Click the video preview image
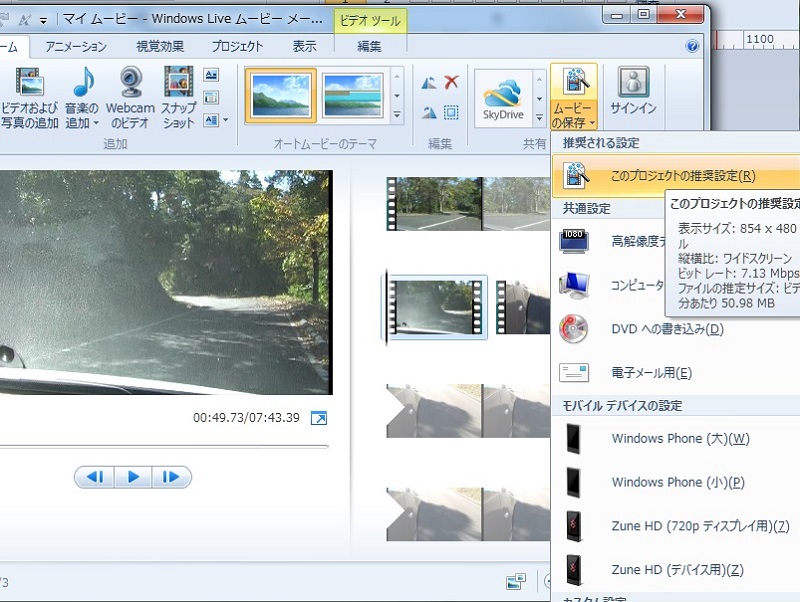This screenshot has height=602, width=800. pos(166,282)
